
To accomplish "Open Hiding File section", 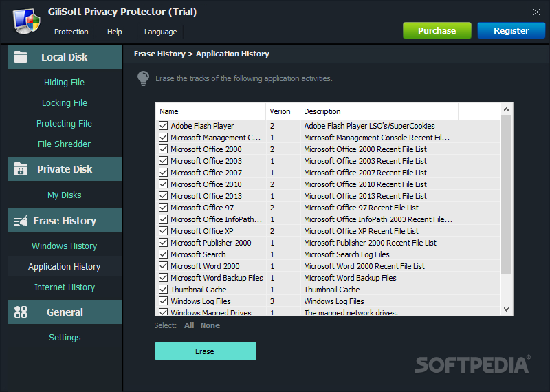I will tap(64, 82).
